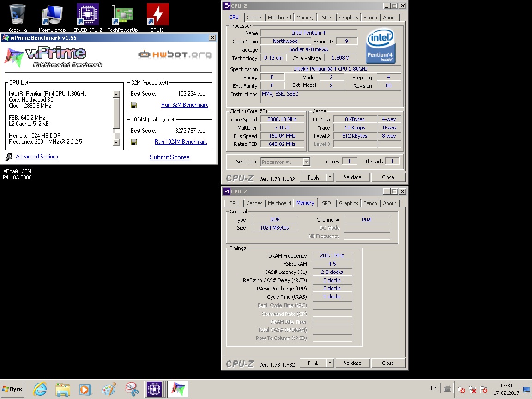Screen dimensions: 532x399
Task: Switch to wPrime taskbar button
Action: (178, 389)
